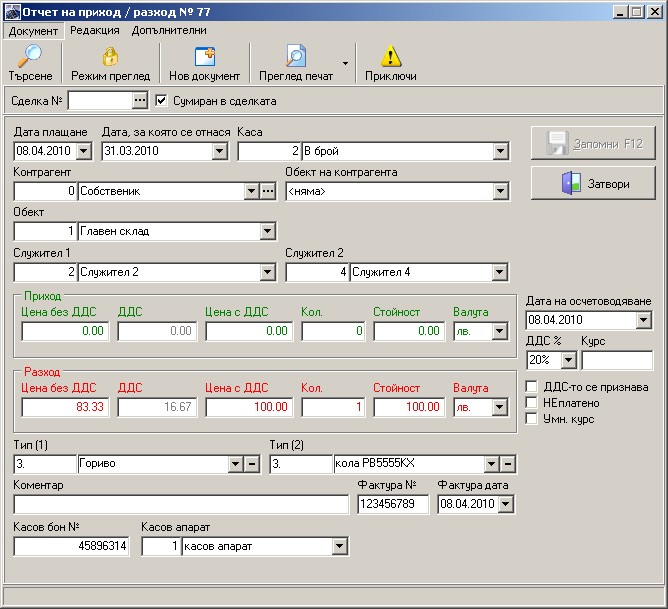Enable ДДС-то се признава checkbox
The height and width of the screenshot is (609, 668).
[531, 387]
